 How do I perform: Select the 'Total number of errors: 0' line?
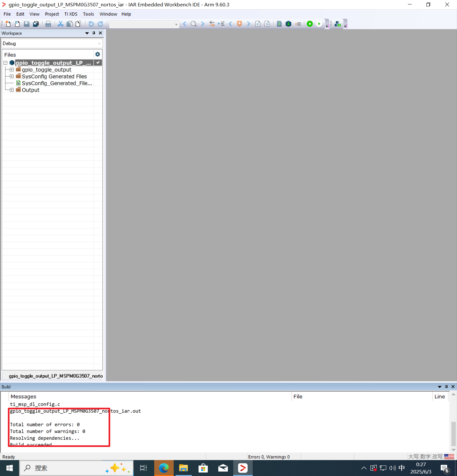[45, 424]
